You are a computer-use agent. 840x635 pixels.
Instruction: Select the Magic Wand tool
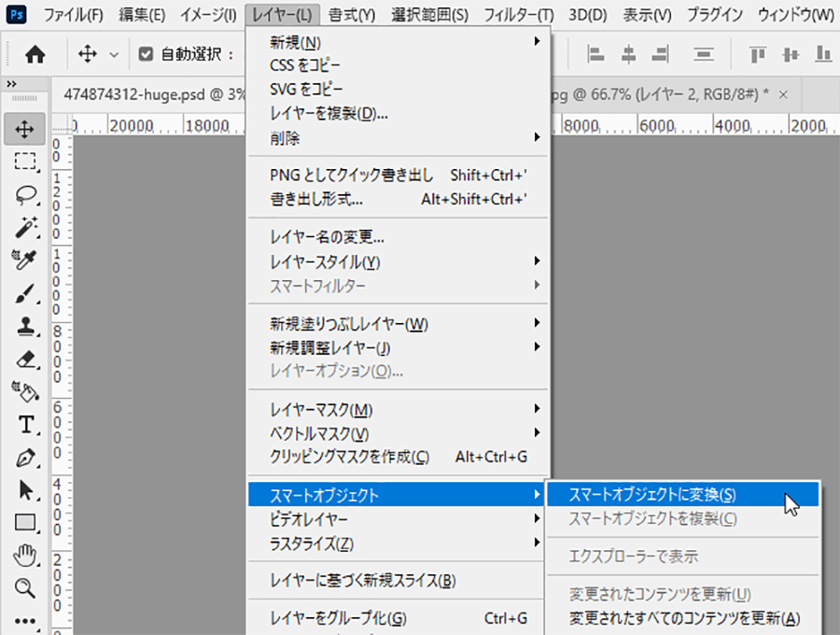tap(25, 227)
